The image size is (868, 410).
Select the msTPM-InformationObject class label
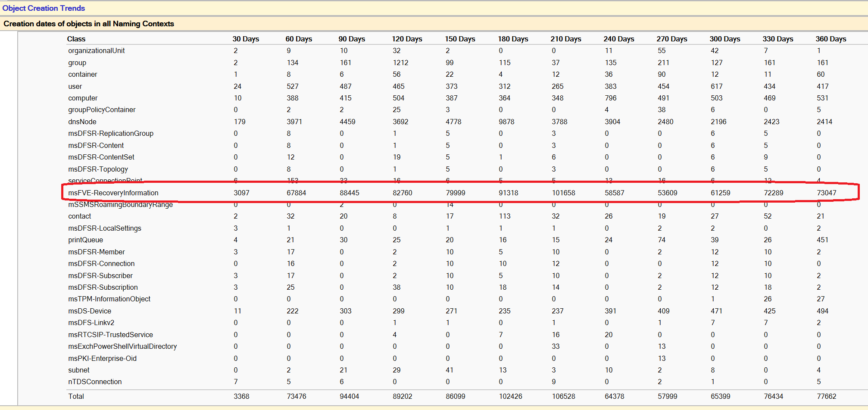tap(109, 299)
